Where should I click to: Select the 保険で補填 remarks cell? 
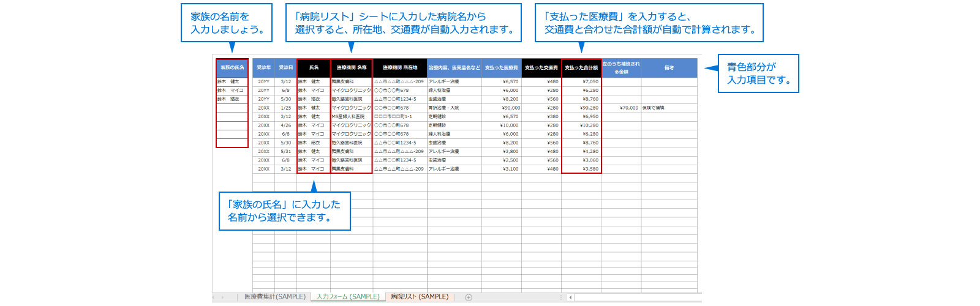(669, 108)
